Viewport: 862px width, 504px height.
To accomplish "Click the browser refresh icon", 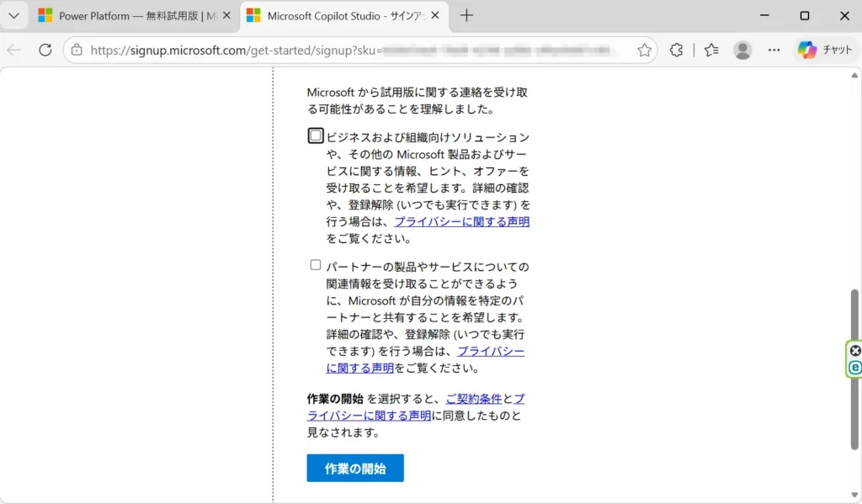I will (x=45, y=50).
